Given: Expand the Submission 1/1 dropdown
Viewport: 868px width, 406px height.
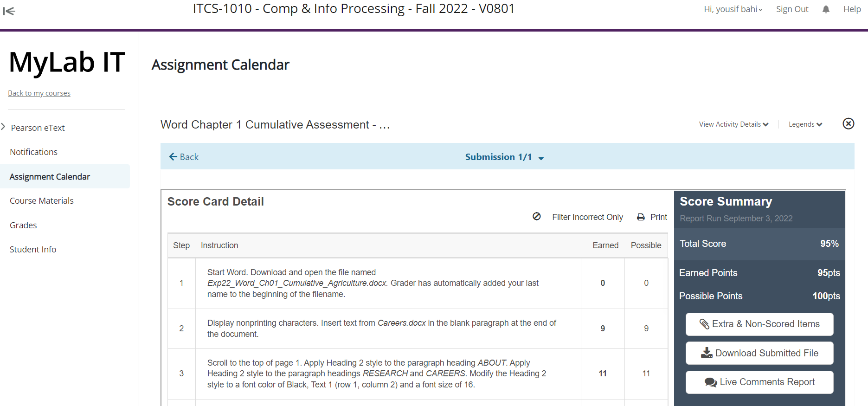Looking at the screenshot, I should (x=504, y=157).
